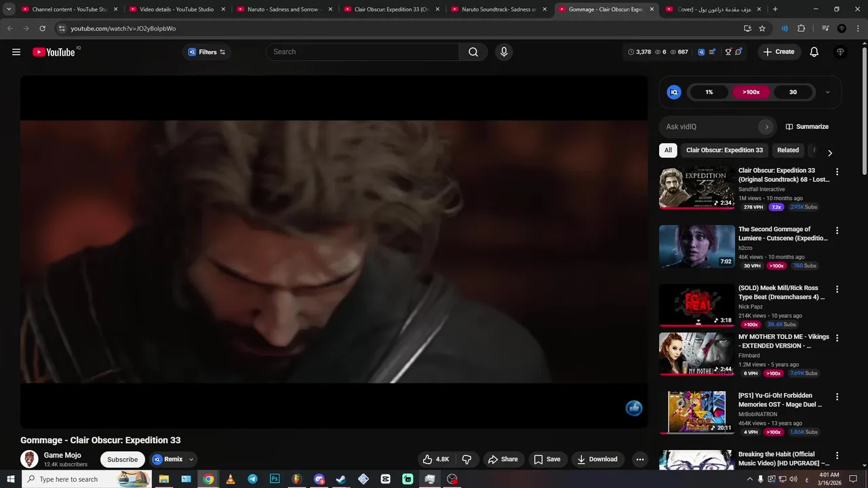Viewport: 868px width, 488px height.
Task: Click the blue extension icon beside extensions
Action: point(785,28)
